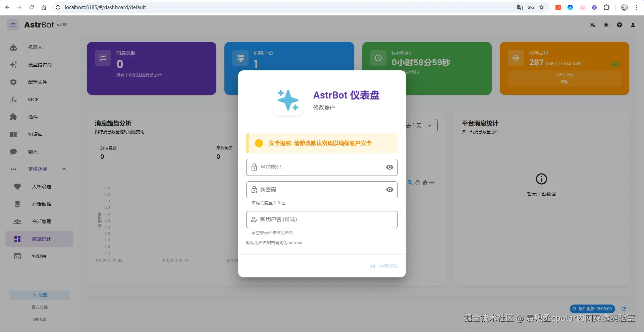The height and width of the screenshot is (332, 644).
Task: Bookmark this page with the star icon
Action: (541, 7)
